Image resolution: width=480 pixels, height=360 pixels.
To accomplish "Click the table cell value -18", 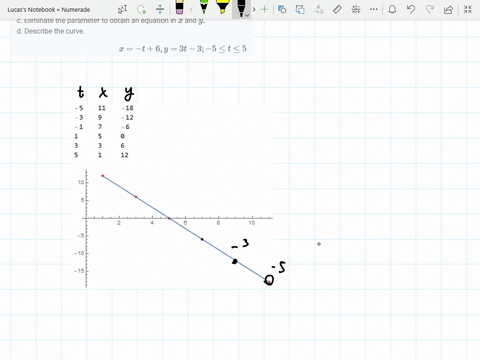I will tap(127, 108).
